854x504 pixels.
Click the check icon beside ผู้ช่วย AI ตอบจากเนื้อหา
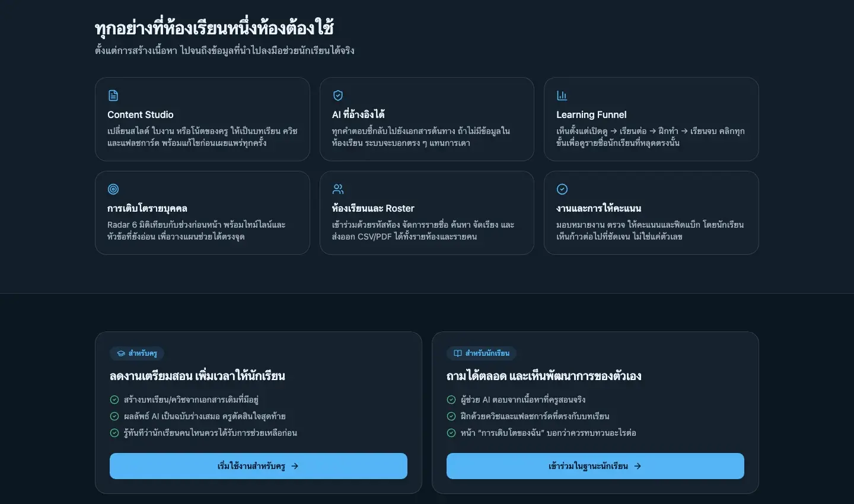[x=451, y=400]
